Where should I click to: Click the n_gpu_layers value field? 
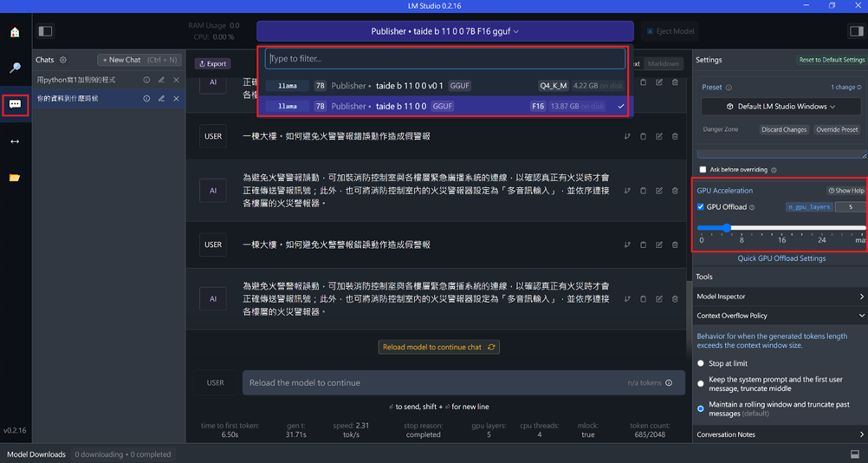point(851,207)
